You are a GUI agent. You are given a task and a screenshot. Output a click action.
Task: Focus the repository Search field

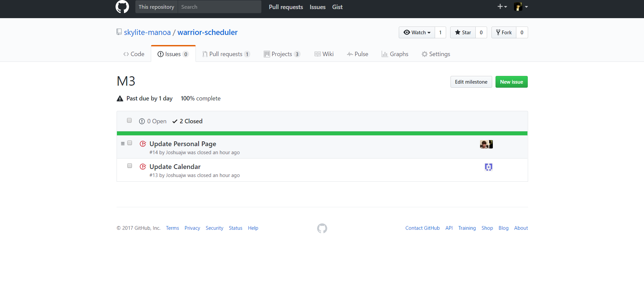tap(219, 7)
